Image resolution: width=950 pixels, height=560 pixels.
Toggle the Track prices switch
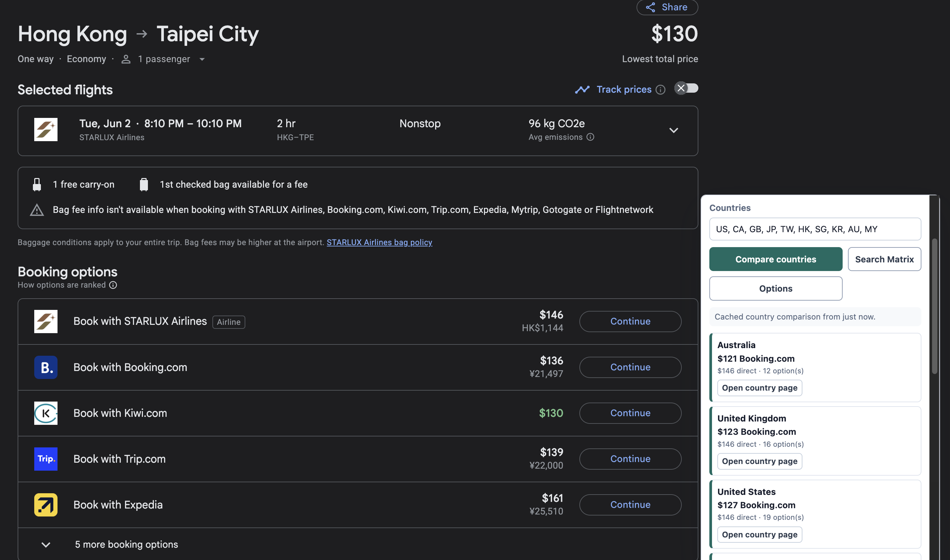tap(686, 88)
